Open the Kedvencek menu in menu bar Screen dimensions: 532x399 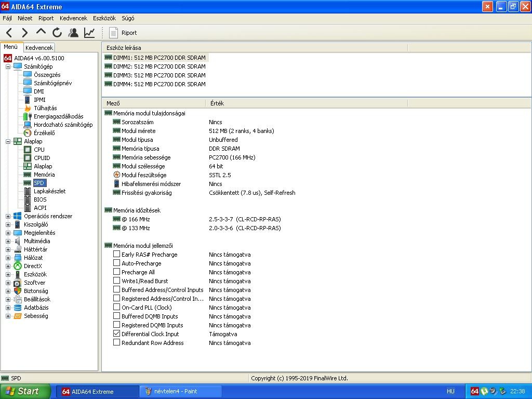[x=73, y=18]
